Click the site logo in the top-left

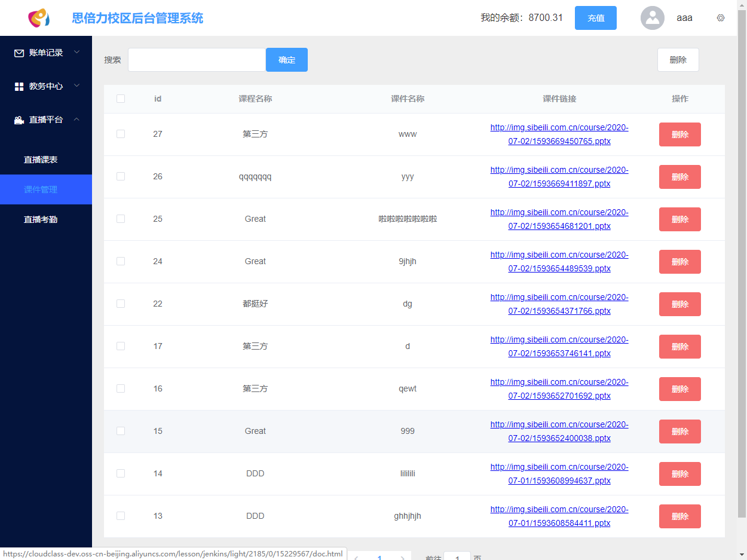tap(37, 18)
